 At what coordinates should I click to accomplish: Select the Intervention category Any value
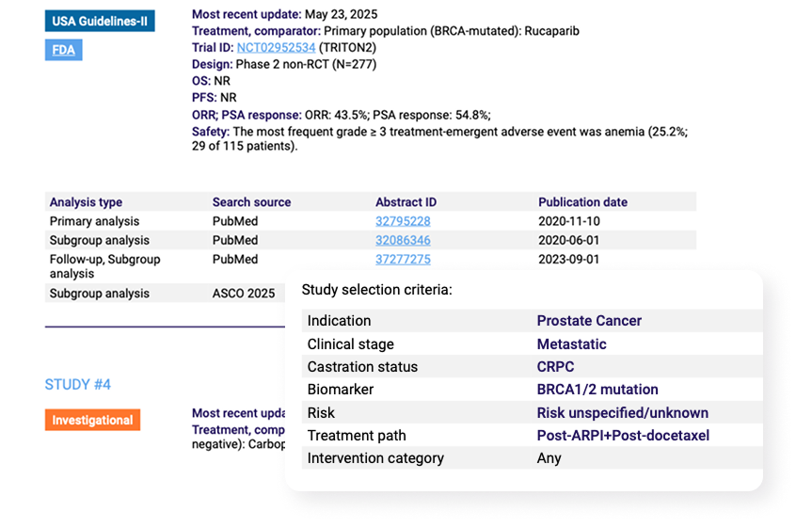(549, 458)
